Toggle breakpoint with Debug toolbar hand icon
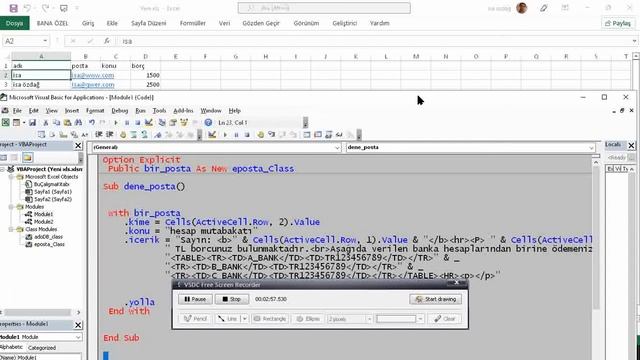Viewport: 640px width, 360px height. click(260, 134)
